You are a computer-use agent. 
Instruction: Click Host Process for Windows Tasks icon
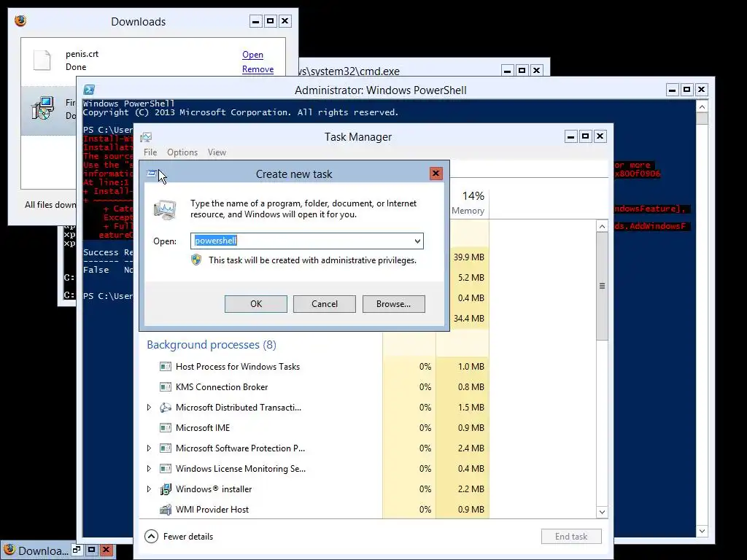pos(166,367)
